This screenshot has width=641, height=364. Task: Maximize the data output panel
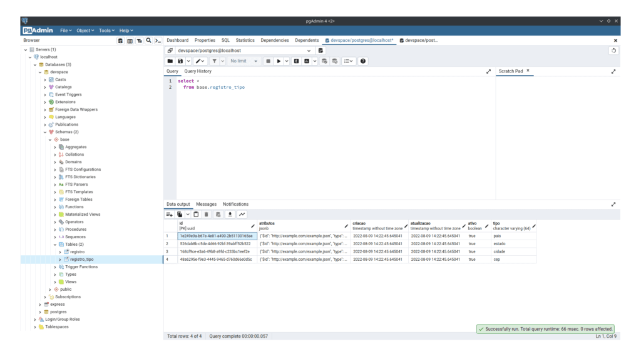pyautogui.click(x=613, y=205)
